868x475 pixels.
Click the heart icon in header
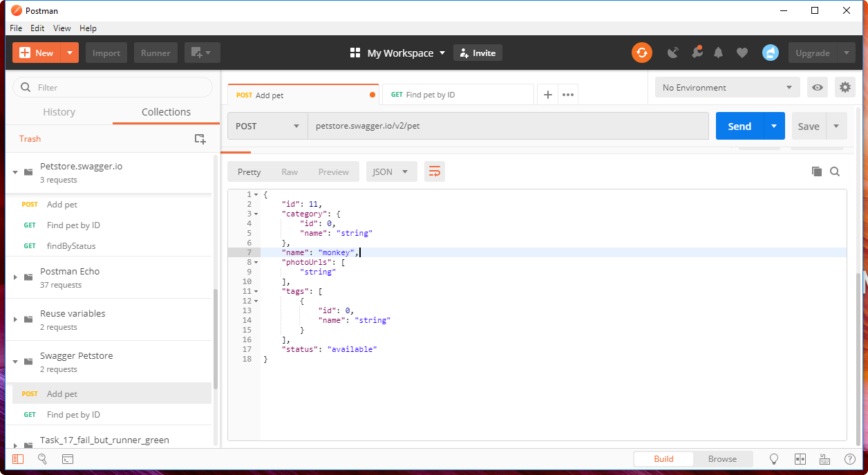[742, 53]
